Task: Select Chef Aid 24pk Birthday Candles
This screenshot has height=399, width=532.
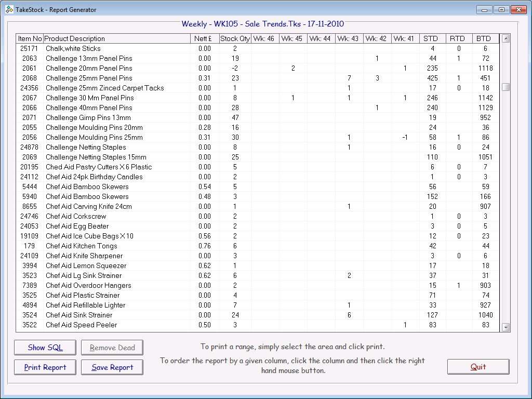Action: 94,177
